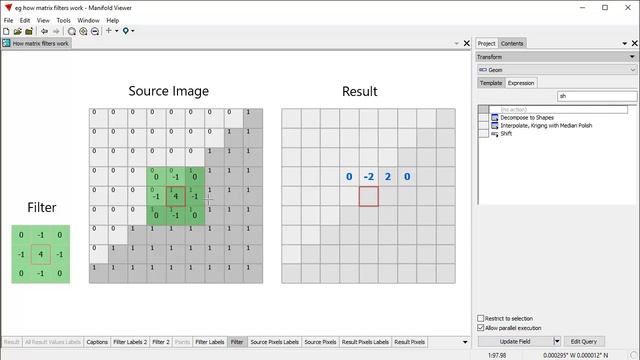Viewport: 640px width, 360px height.
Task: Switch to the Expression tab
Action: (x=521, y=83)
